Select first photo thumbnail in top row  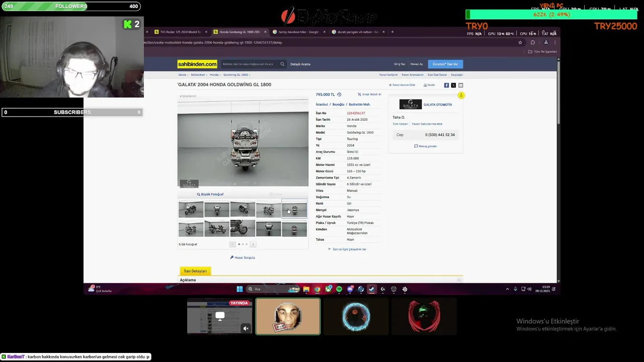pos(191,210)
